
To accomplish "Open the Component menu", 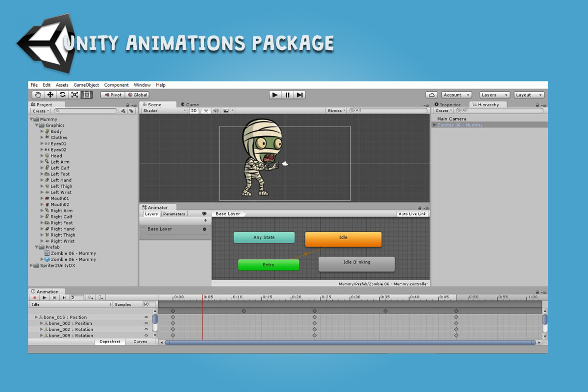I will (116, 85).
